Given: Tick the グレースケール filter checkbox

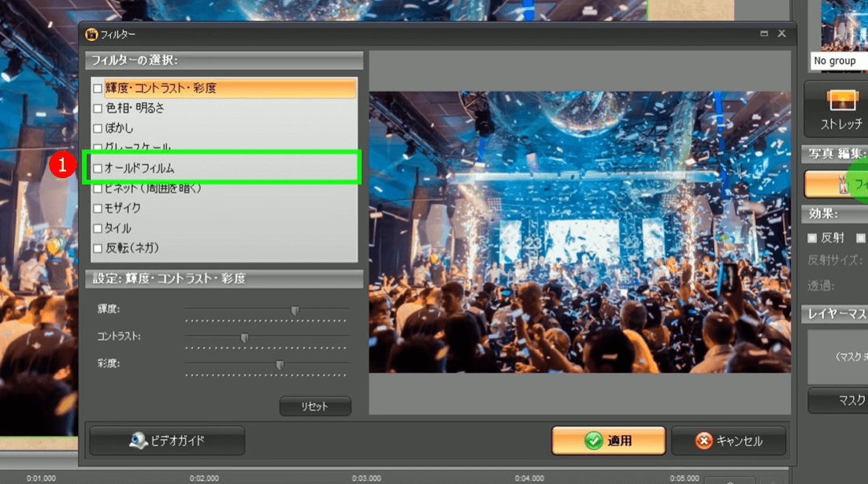Looking at the screenshot, I should pyautogui.click(x=98, y=148).
